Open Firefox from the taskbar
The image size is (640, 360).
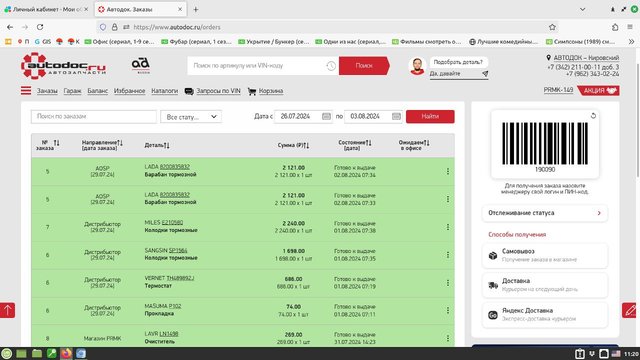pyautogui.click(x=66, y=353)
